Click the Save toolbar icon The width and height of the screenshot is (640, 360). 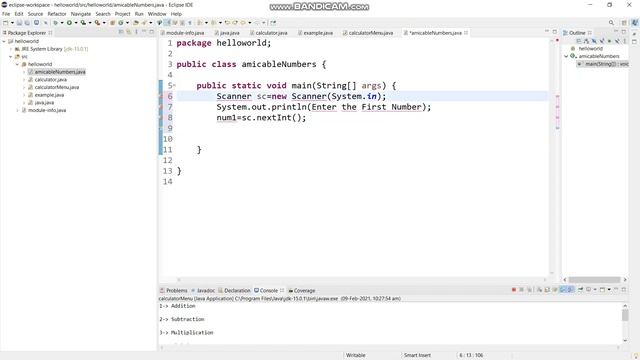tap(19, 23)
